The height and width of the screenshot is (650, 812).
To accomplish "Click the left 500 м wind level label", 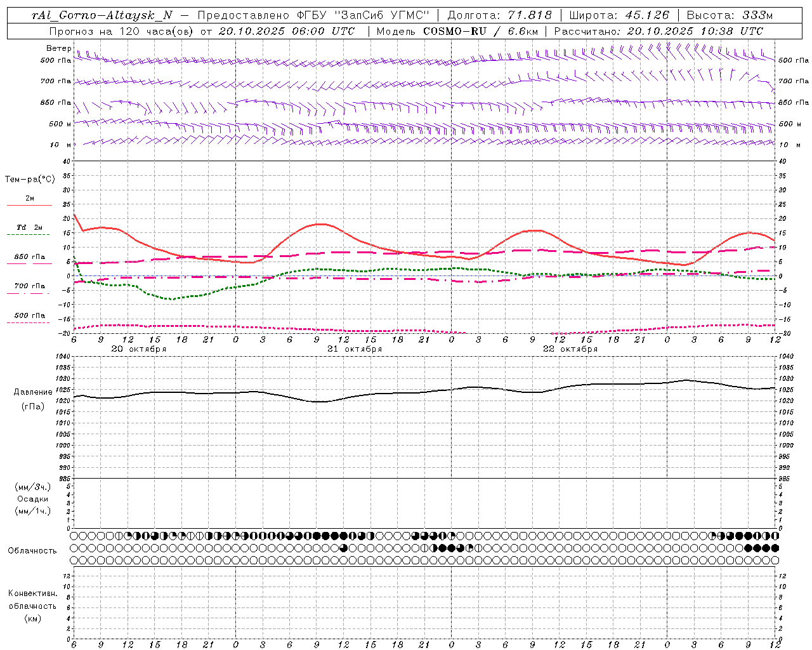I will point(60,124).
